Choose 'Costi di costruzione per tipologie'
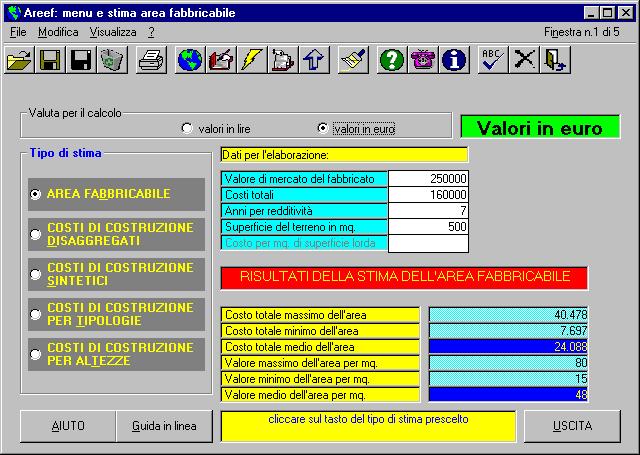The width and height of the screenshot is (640, 455). (36, 314)
